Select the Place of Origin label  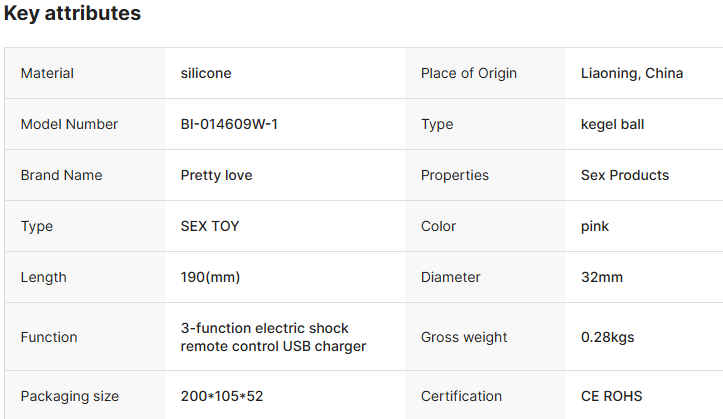point(469,73)
